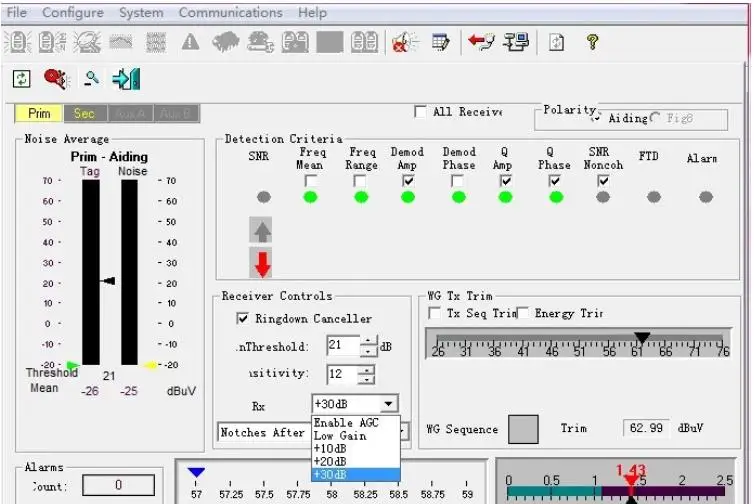Decrease the Sensitivity spinner down arrow
Screen dimensions: 754x504
(366, 379)
